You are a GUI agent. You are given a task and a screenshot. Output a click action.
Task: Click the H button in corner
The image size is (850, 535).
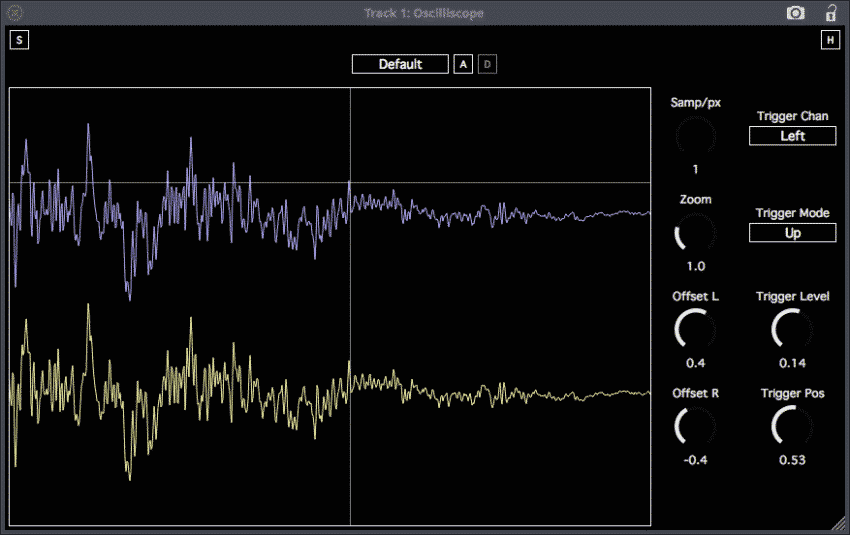click(x=830, y=40)
